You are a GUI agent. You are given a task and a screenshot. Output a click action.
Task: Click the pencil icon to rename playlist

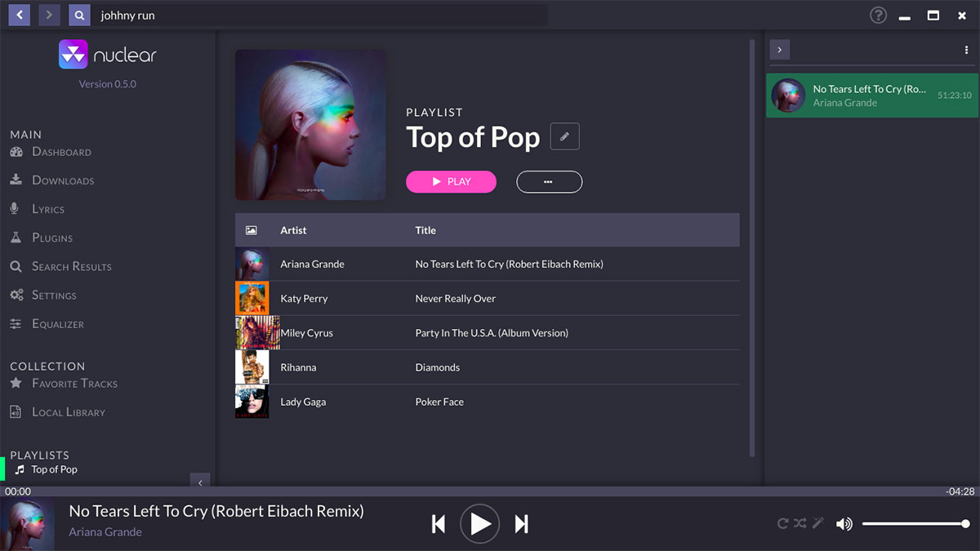pyautogui.click(x=564, y=136)
